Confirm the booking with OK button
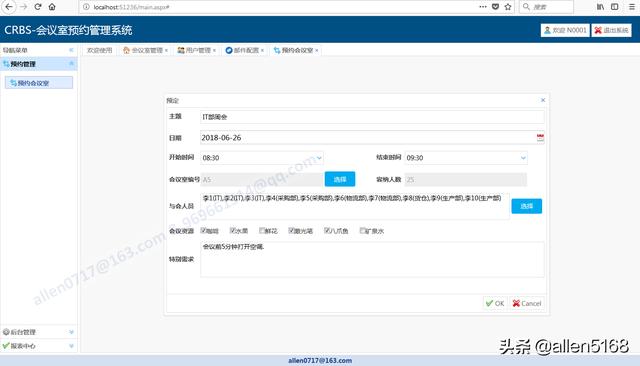Viewport: 640px width, 366px height. click(x=496, y=304)
